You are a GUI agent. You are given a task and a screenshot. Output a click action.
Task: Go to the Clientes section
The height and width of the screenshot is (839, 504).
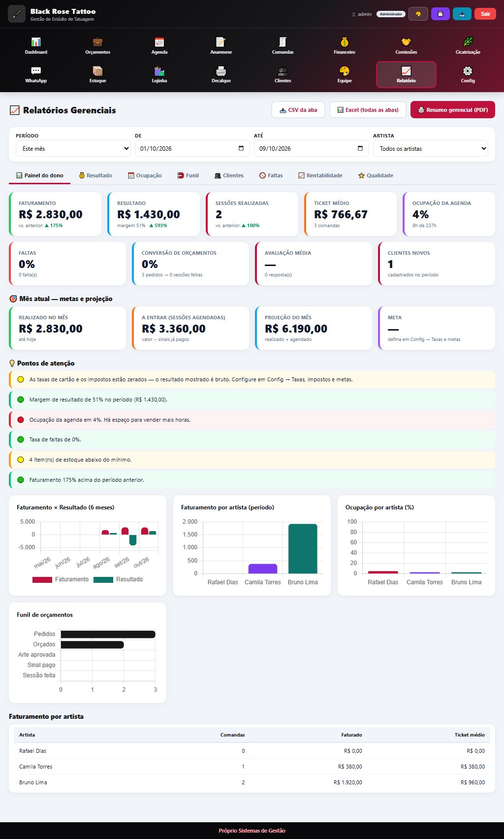(283, 74)
